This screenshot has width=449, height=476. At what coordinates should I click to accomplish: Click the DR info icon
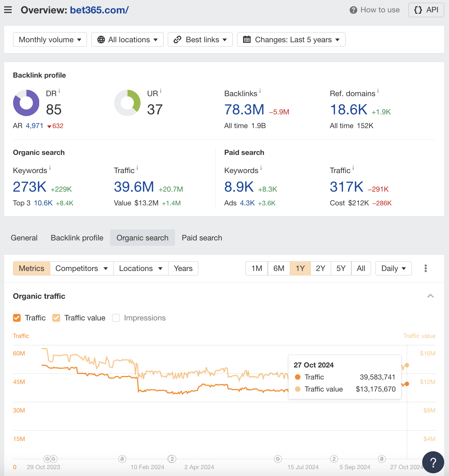(x=59, y=91)
